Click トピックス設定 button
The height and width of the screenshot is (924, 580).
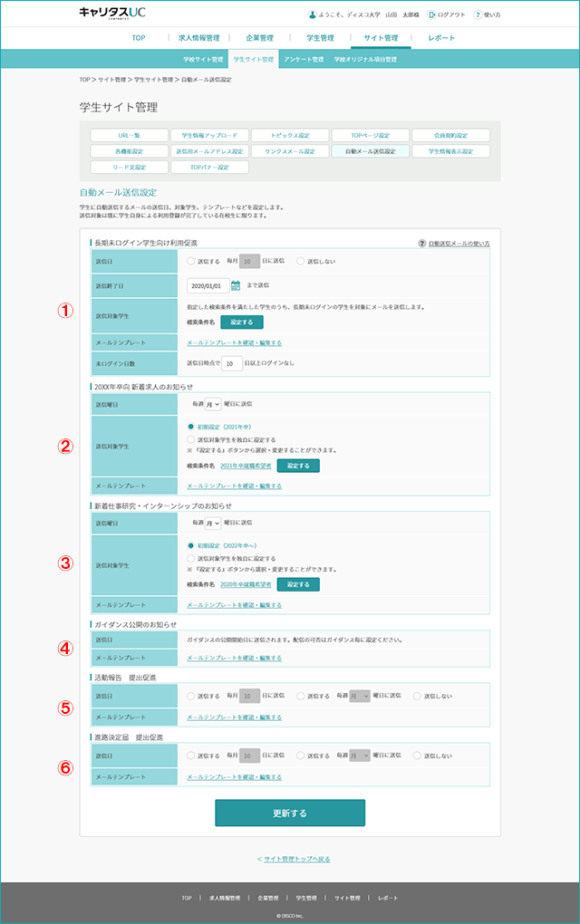(290, 136)
